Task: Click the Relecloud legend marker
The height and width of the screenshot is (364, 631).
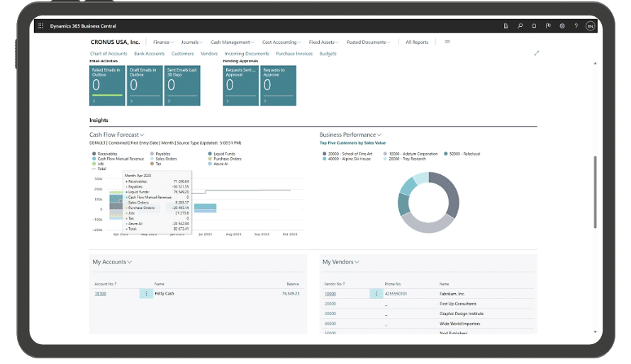Action: pyautogui.click(x=446, y=154)
